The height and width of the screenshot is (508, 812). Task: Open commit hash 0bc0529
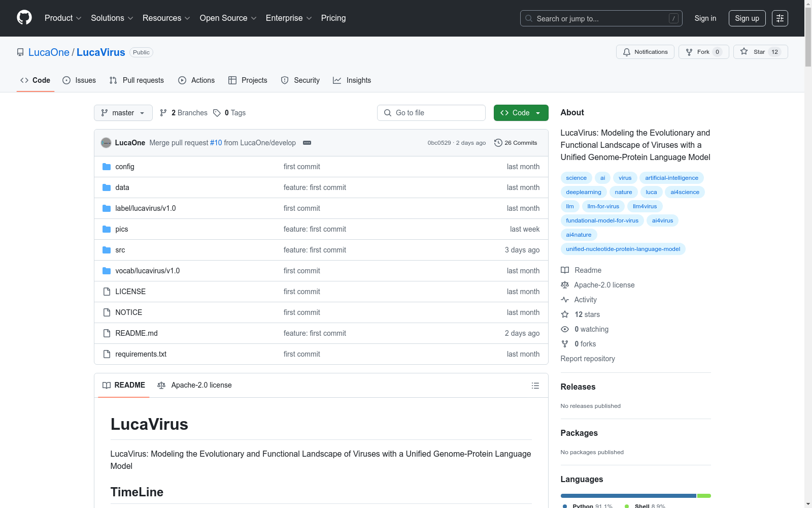click(x=439, y=143)
